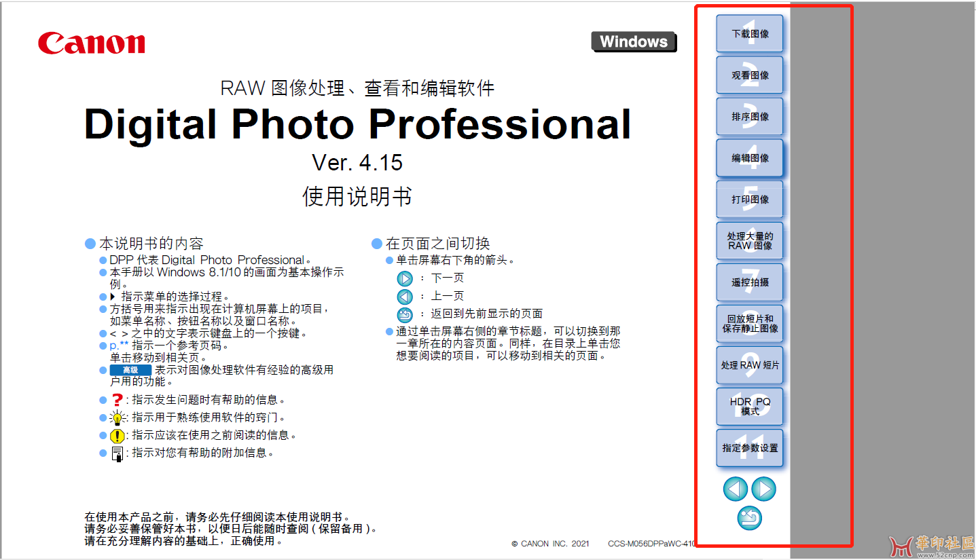976x560 pixels.
Task: Click the 在页面之间切换 section heading
Action: pos(438,243)
